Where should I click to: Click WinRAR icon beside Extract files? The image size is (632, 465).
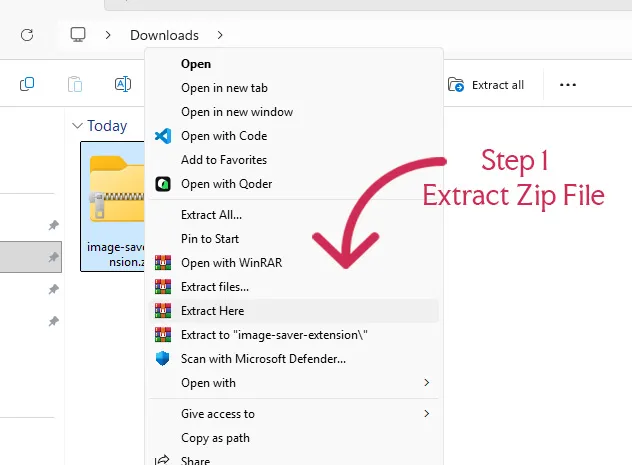[x=163, y=287]
